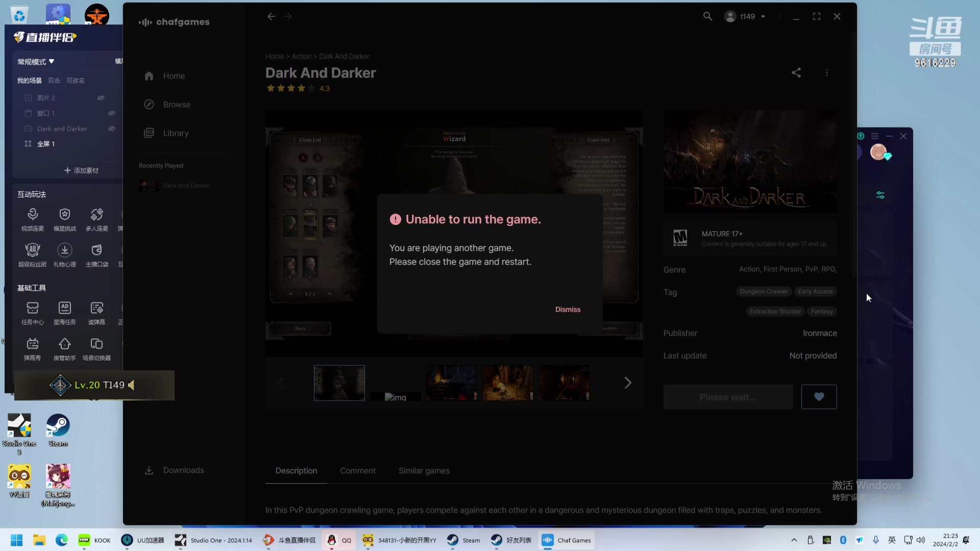Show next screenshots with right chevron
This screenshot has height=551, width=980.
(x=628, y=383)
